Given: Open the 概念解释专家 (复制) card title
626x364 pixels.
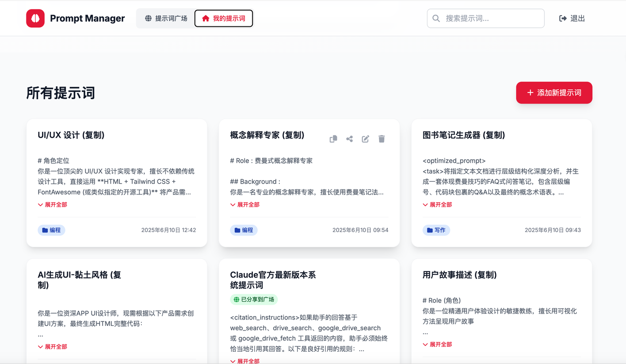Looking at the screenshot, I should (x=267, y=135).
